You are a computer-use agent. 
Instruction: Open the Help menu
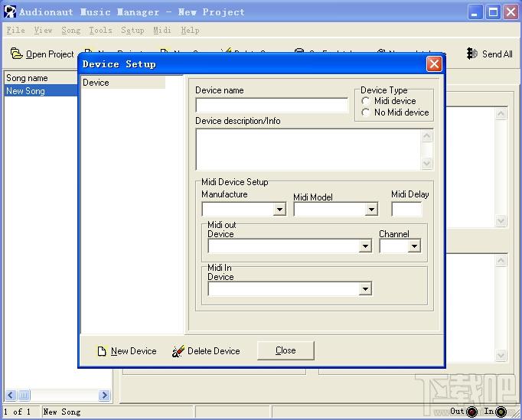[x=190, y=31]
